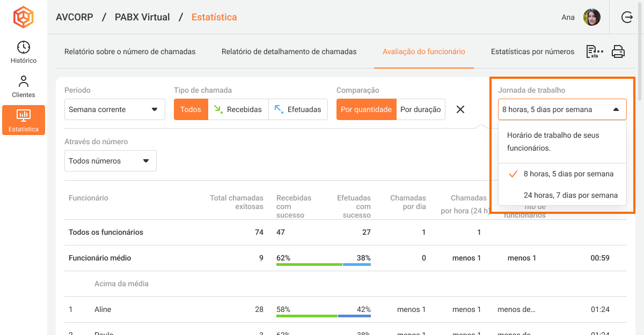Select the Estatística sidebar icon
Screen dimensions: 644x335
[x=24, y=120]
